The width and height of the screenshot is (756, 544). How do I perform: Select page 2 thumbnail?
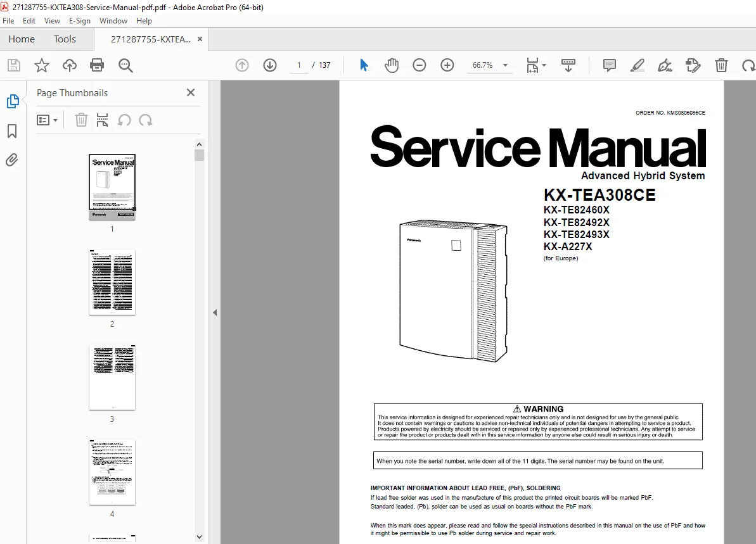tap(112, 282)
